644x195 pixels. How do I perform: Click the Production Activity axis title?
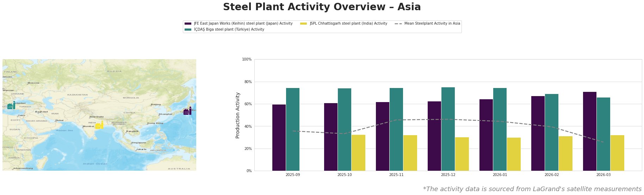[238, 115]
